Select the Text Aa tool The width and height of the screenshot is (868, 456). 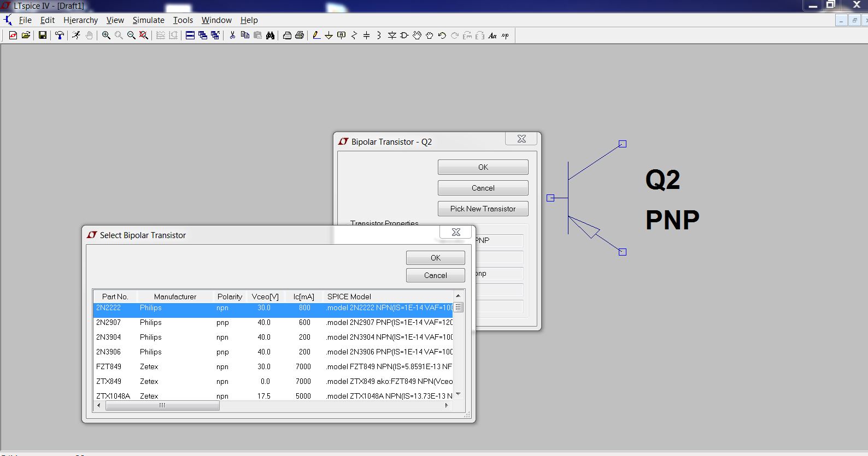492,35
